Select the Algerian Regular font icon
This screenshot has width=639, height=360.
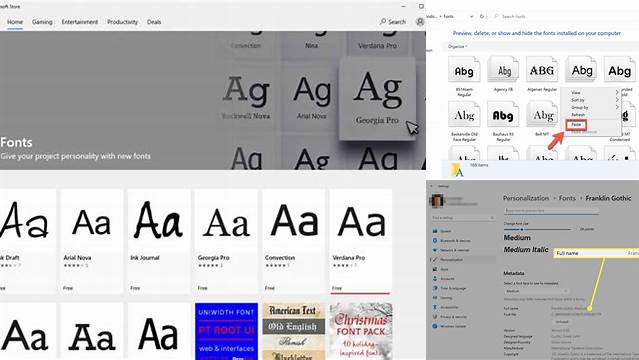coord(542,71)
